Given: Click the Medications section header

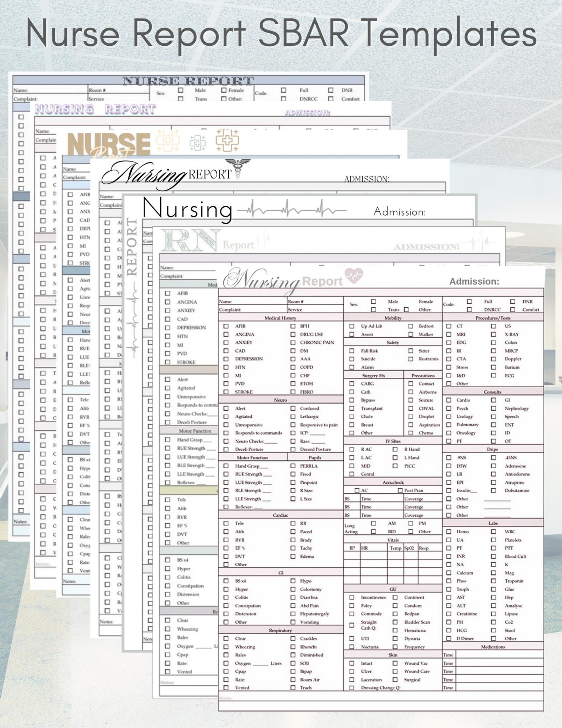Looking at the screenshot, I should (493, 647).
